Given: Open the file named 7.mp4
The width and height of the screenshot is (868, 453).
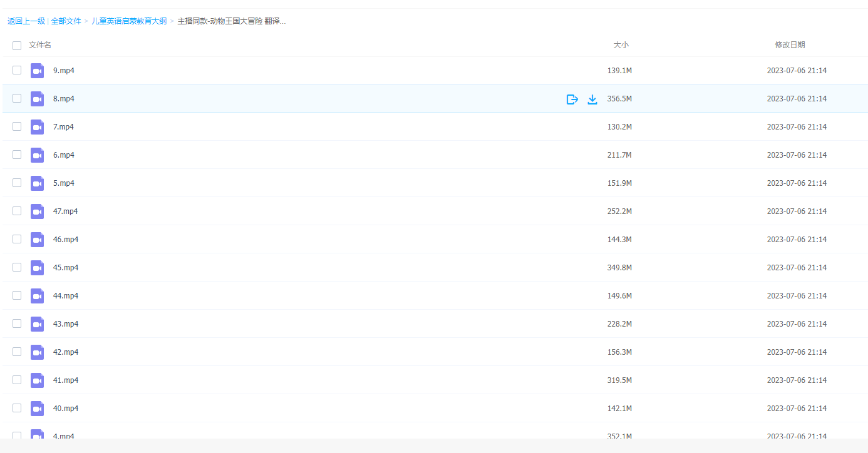Looking at the screenshot, I should point(64,127).
